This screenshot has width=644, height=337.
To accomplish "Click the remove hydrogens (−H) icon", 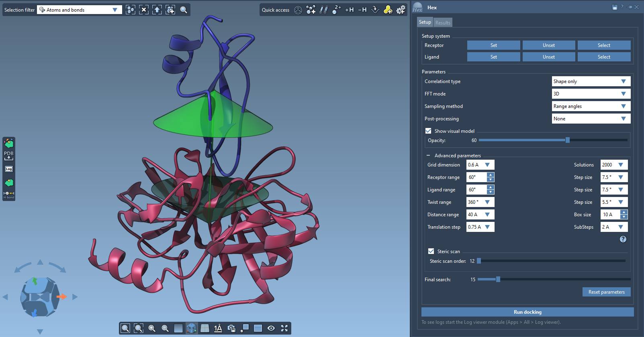I will [x=362, y=10].
